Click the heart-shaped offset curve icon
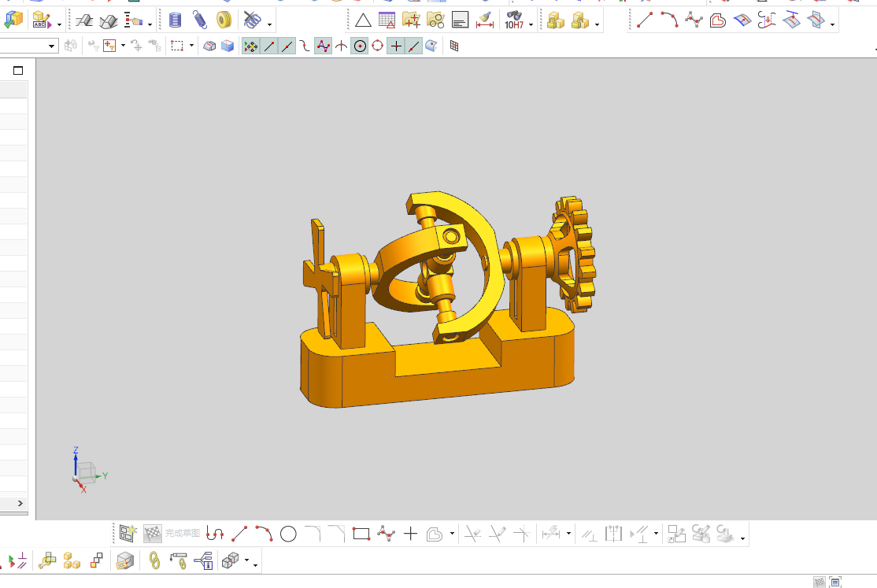 718,20
